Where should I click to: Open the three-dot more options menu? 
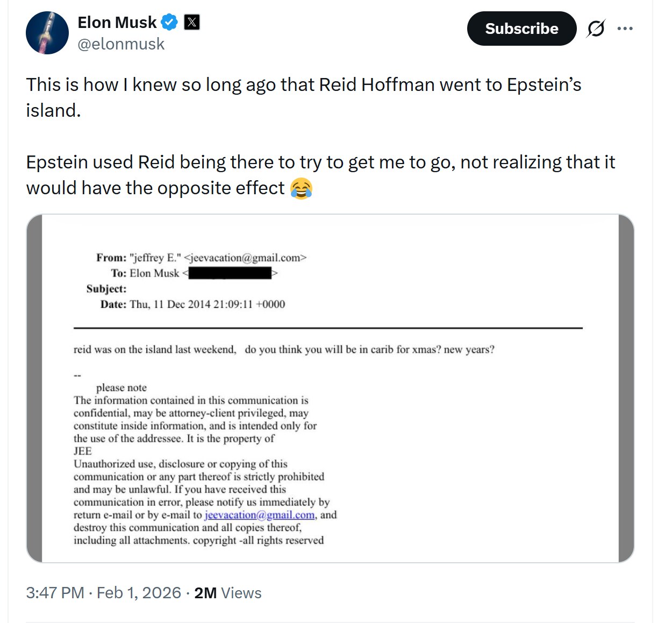coord(625,29)
